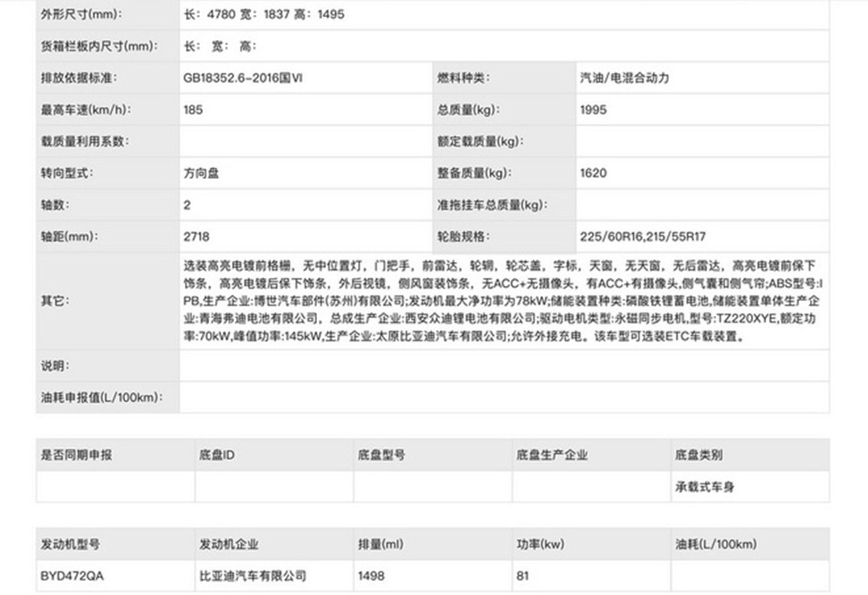Click the 整备质量 value 1620
The image size is (868, 595).
click(596, 172)
